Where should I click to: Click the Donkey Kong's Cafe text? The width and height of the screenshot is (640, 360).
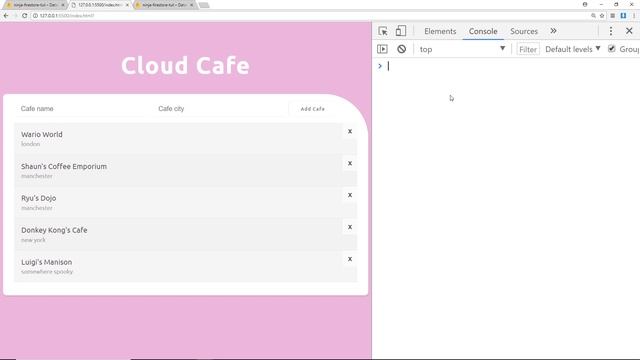(x=54, y=230)
